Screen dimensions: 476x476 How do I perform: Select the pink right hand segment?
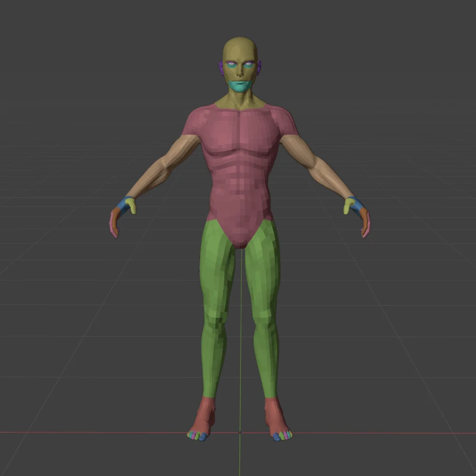pyautogui.click(x=114, y=224)
